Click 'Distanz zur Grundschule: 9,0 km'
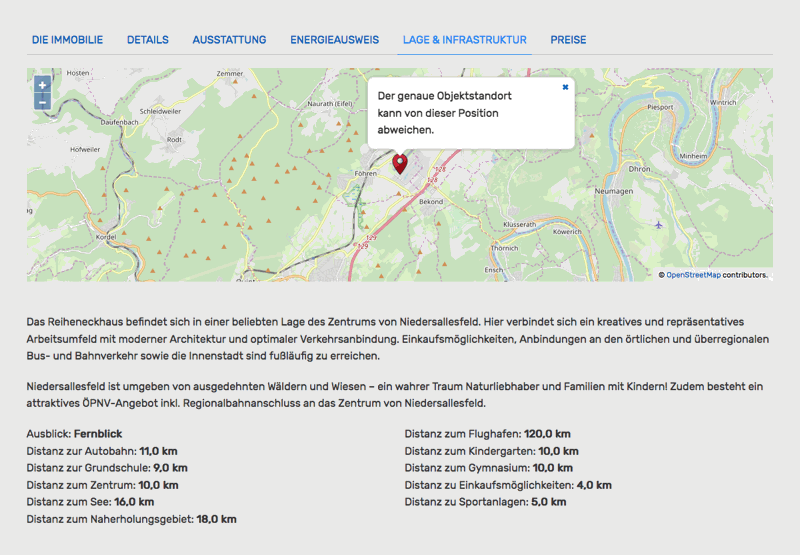Image resolution: width=800 pixels, height=555 pixels. point(107,468)
